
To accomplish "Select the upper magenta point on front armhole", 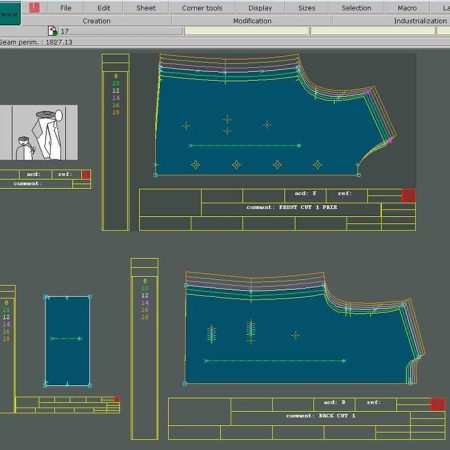I will click(x=368, y=92).
